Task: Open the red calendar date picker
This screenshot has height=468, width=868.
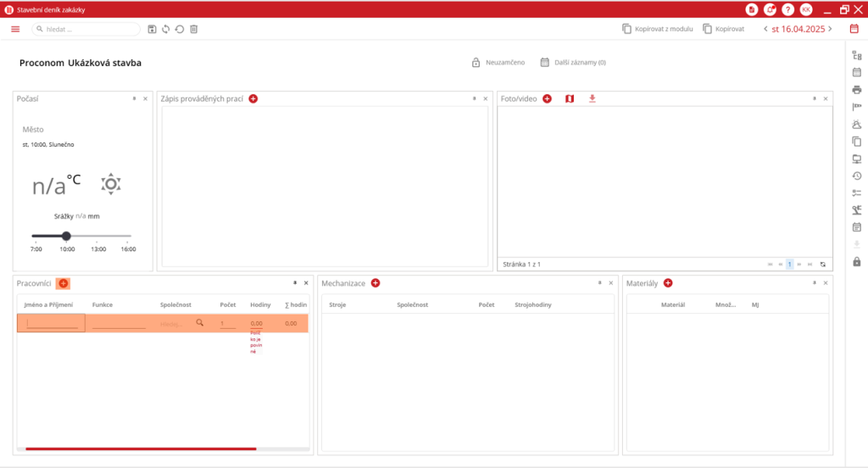Action: coord(854,29)
